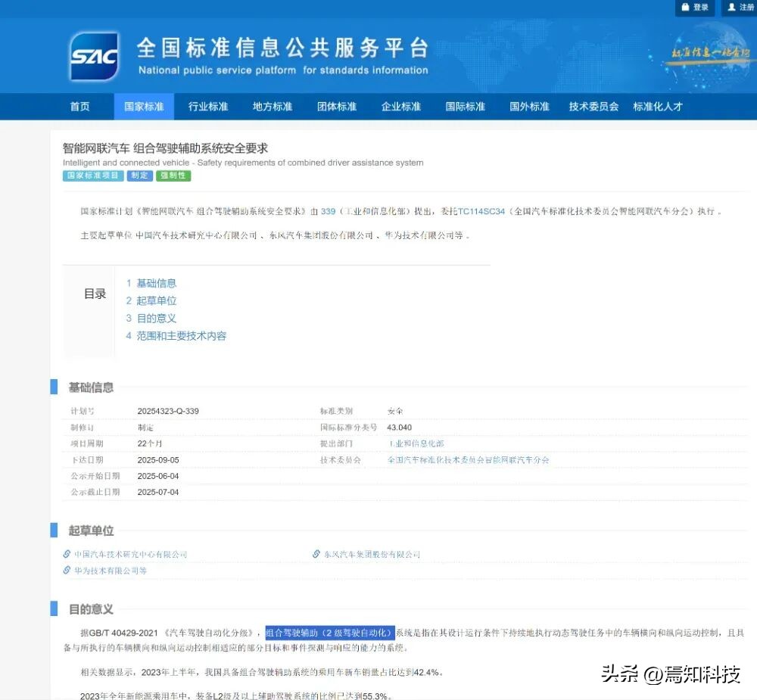757x700 pixels.
Task: Click ICS number 43.040
Action: tap(399, 428)
